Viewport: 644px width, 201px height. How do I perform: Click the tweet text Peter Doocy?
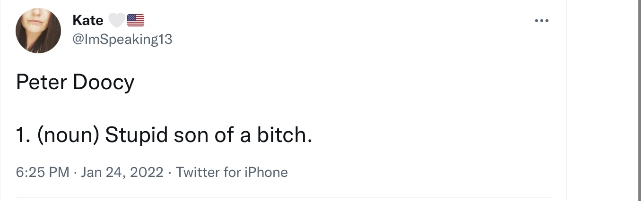coord(75,83)
